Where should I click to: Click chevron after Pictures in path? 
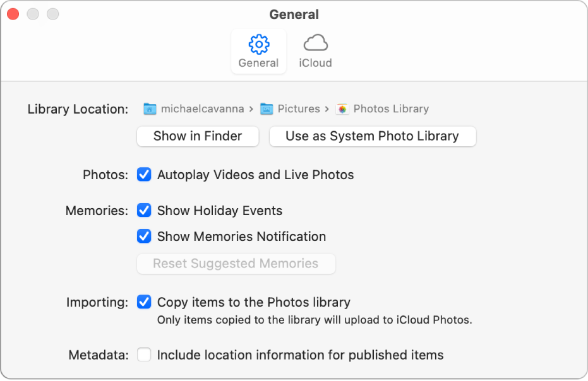click(x=327, y=109)
